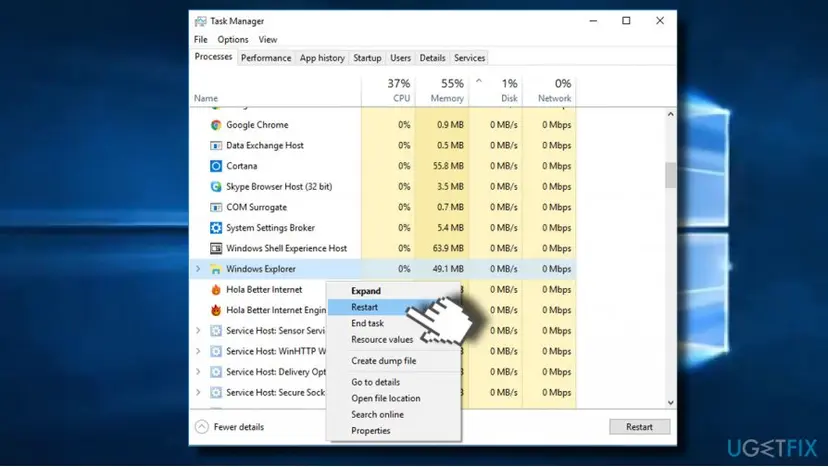Click the Data Exchange Host icon
Screen dimensions: 828x467
216,146
